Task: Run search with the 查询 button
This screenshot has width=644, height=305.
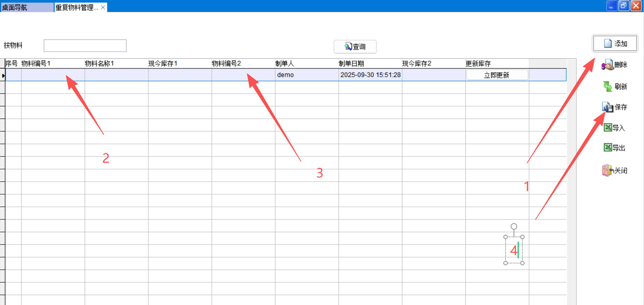Action: tap(355, 46)
